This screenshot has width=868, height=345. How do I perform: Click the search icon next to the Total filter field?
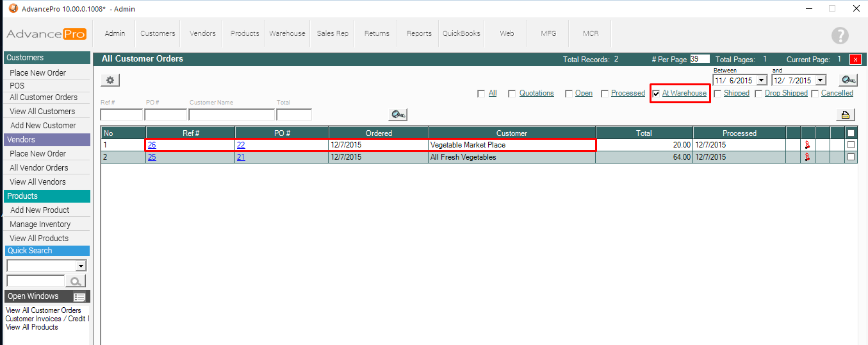tap(398, 115)
